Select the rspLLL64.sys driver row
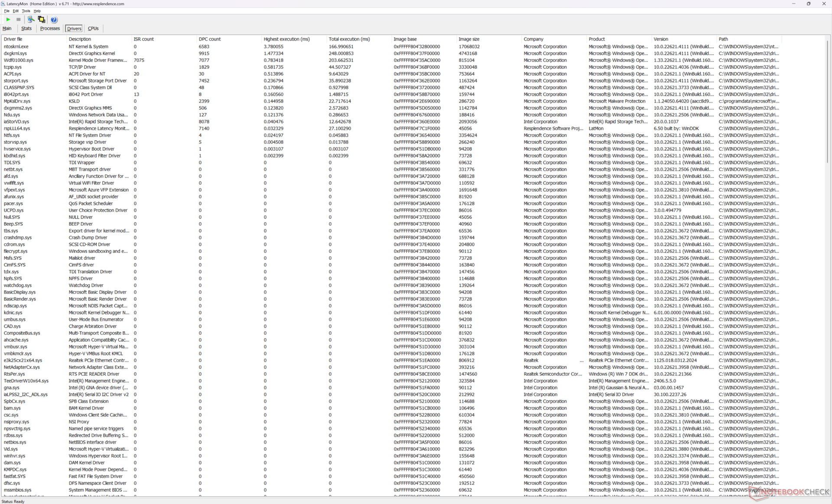 [x=17, y=129]
